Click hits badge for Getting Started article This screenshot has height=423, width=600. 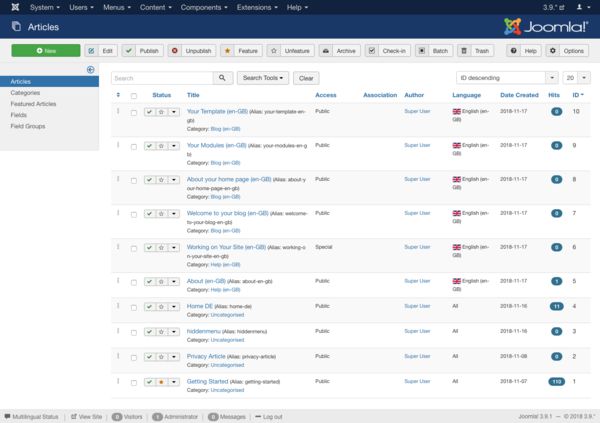pyautogui.click(x=556, y=382)
